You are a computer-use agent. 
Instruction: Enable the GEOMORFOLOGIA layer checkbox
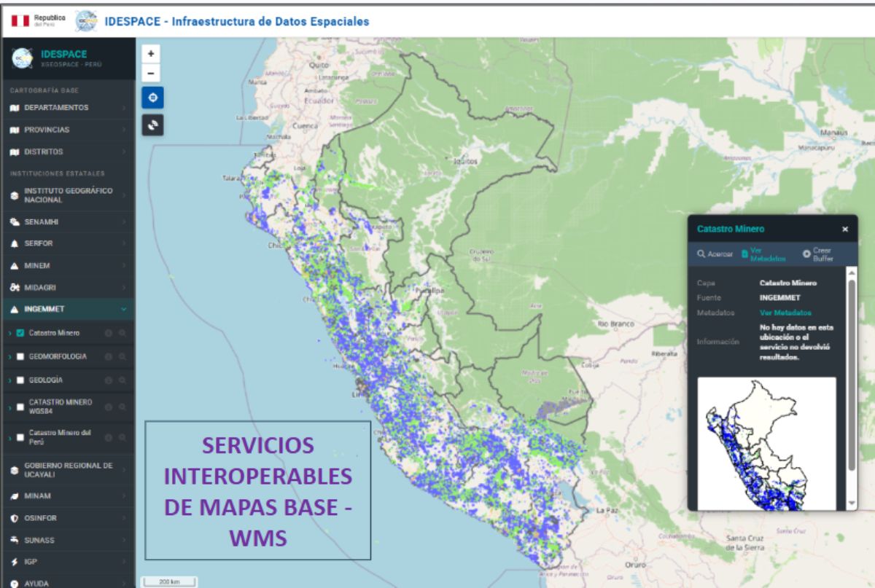point(20,357)
